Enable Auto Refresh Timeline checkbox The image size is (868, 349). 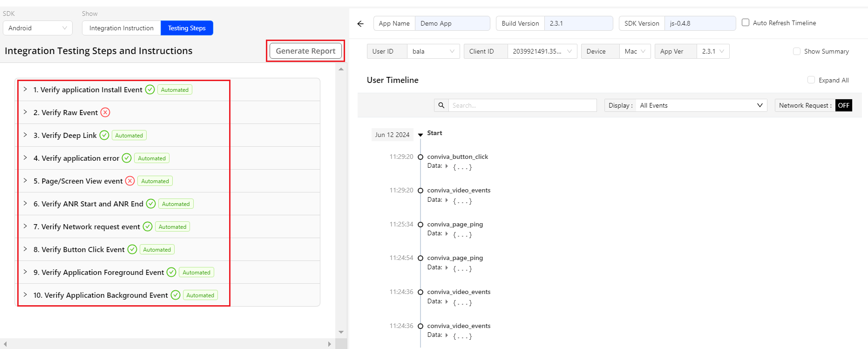(746, 22)
